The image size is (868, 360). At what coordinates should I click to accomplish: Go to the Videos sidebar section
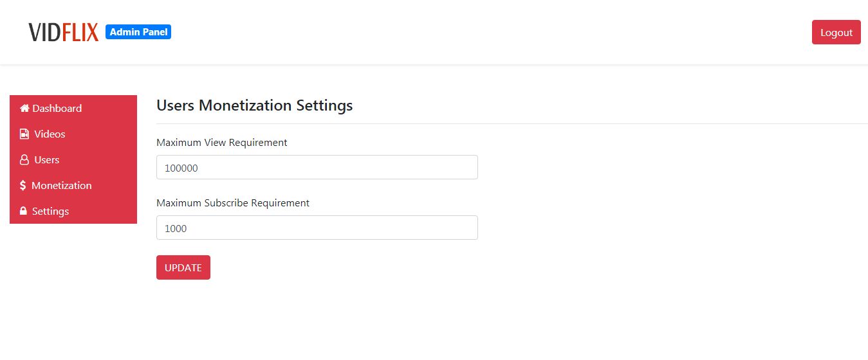pyautogui.click(x=50, y=134)
